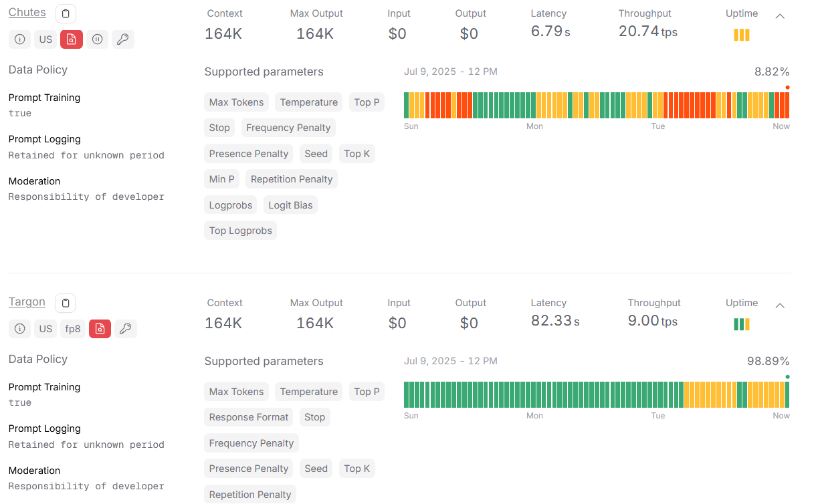Viewport: 818px width, 504px height.
Task: Collapse the Chutes provider details chevron
Action: click(780, 16)
